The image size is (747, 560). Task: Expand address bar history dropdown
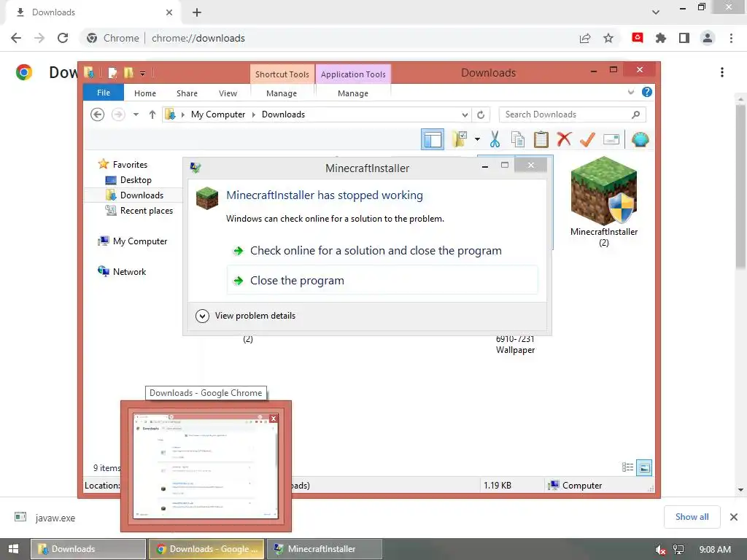coord(465,114)
